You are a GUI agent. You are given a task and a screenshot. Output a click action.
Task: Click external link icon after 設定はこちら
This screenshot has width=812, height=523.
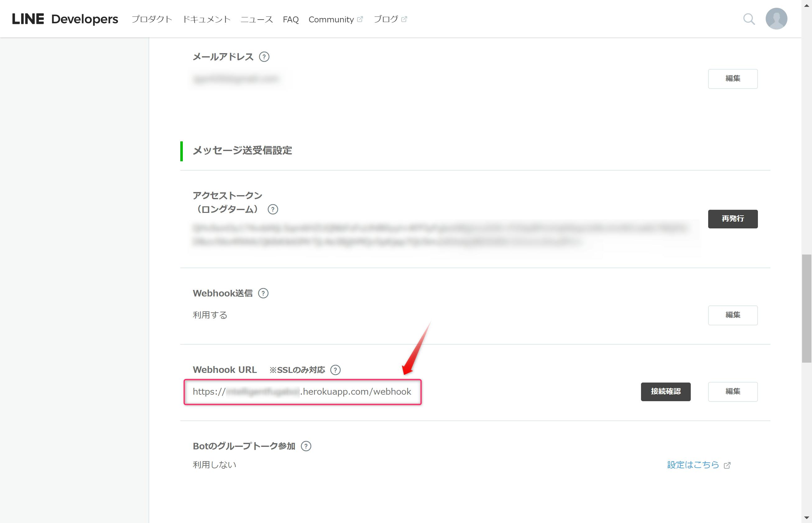point(727,465)
